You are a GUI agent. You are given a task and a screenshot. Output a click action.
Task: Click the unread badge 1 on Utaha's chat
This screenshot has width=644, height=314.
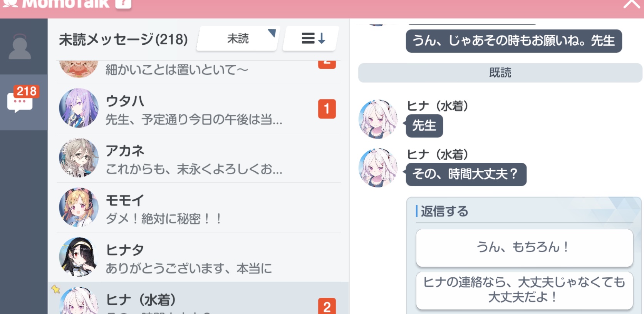tap(327, 109)
